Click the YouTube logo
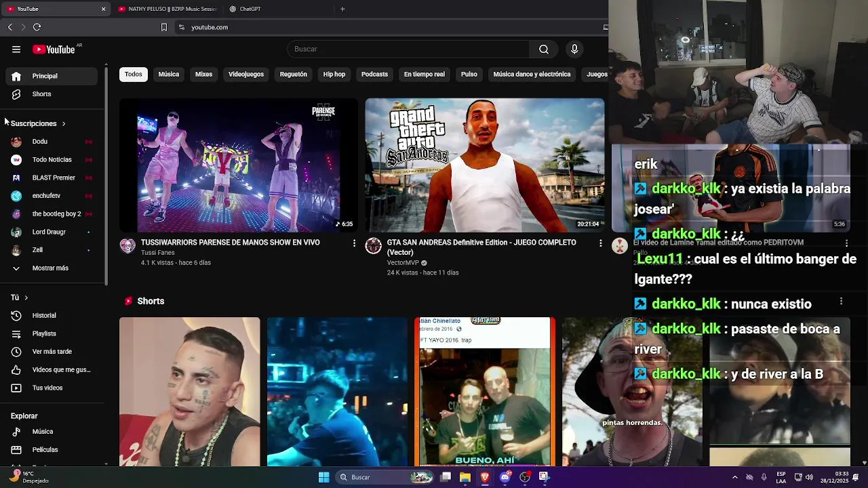Image resolution: width=868 pixels, height=488 pixels. (54, 49)
